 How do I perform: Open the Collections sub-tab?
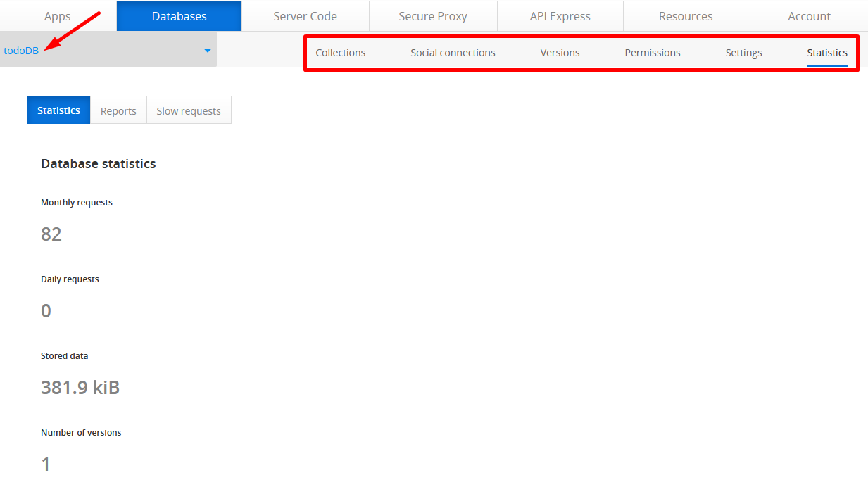point(341,53)
